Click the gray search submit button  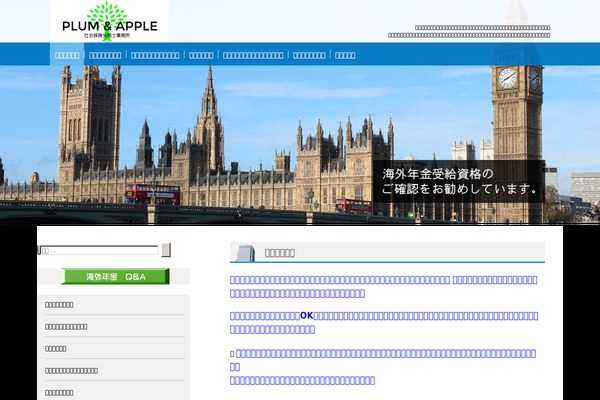tap(166, 250)
